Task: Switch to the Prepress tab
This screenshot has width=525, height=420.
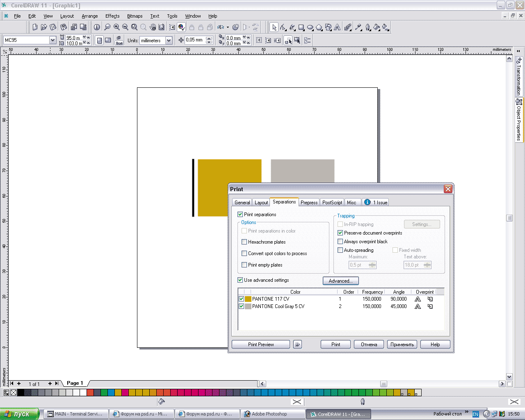Action: 309,203
